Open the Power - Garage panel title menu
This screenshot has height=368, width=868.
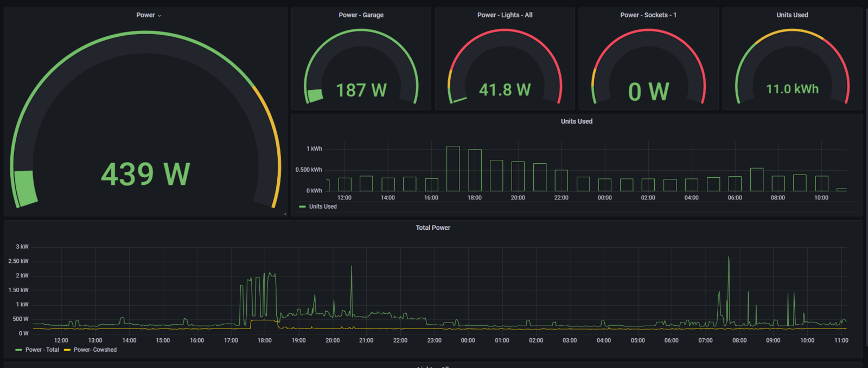tap(361, 15)
